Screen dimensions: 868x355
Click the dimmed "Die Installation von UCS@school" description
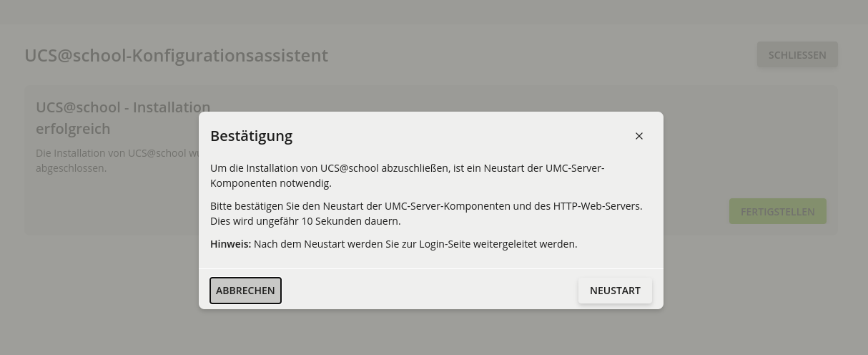[x=117, y=153]
